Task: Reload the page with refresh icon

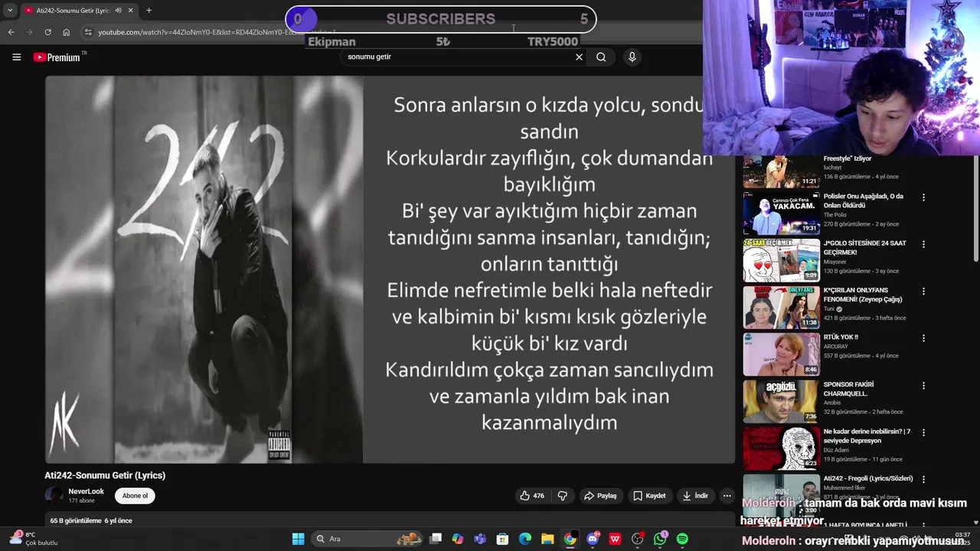Action: [47, 32]
